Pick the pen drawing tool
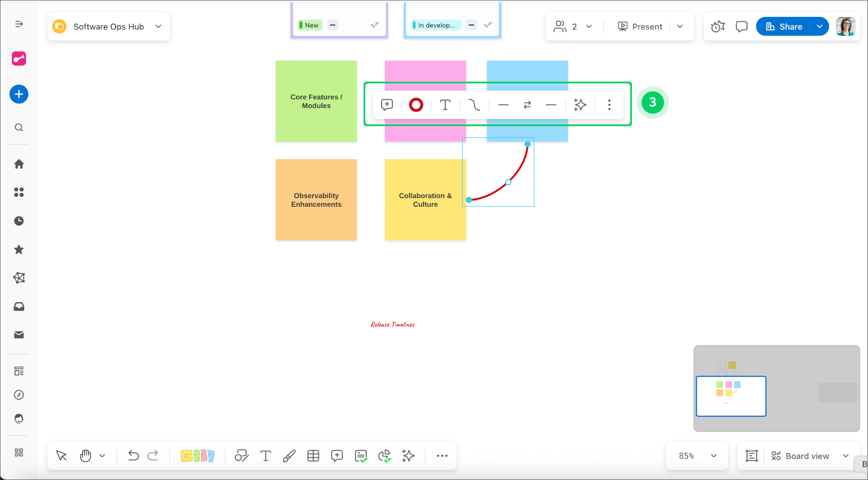Screen dimensions: 868x480 point(289,455)
